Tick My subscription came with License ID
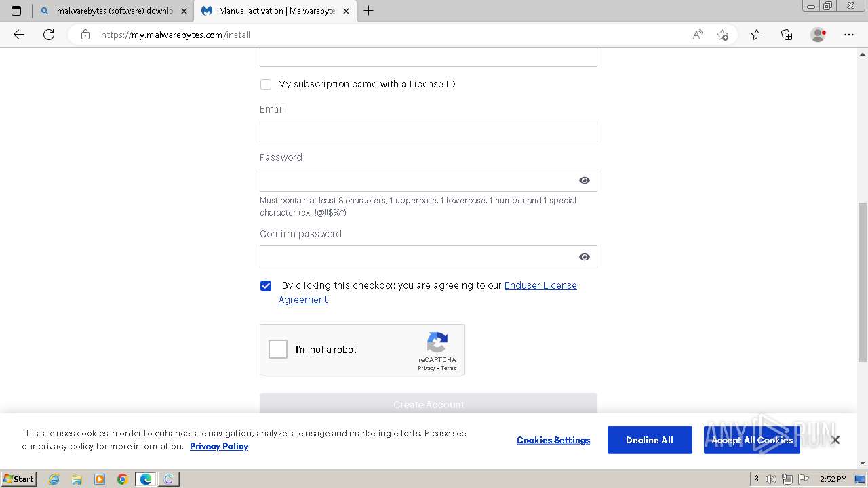 266,85
